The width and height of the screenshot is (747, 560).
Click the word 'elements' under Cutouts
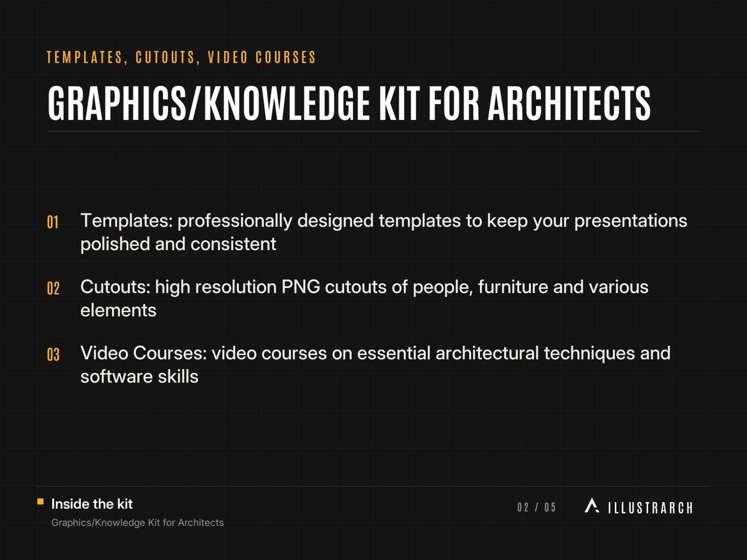[118, 310]
